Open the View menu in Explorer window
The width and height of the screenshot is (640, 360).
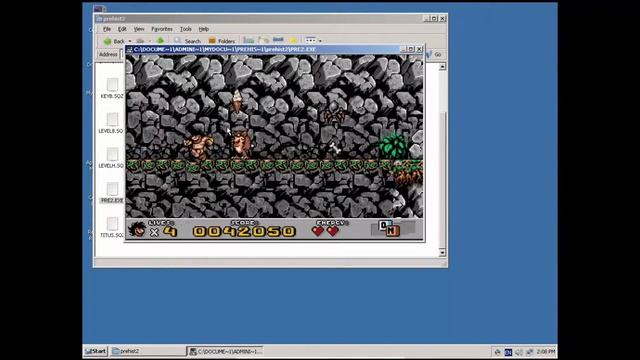139,29
